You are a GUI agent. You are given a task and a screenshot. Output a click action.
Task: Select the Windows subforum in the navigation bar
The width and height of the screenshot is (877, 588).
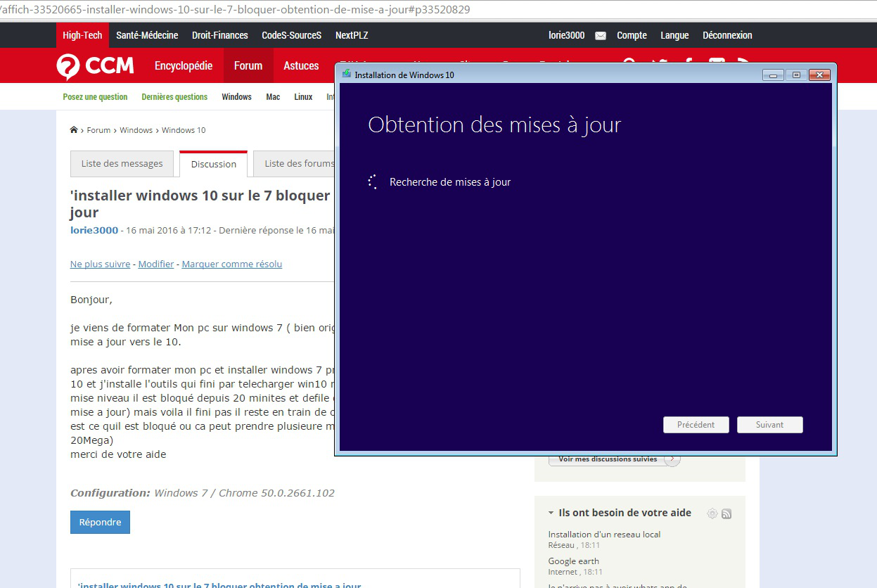click(236, 97)
